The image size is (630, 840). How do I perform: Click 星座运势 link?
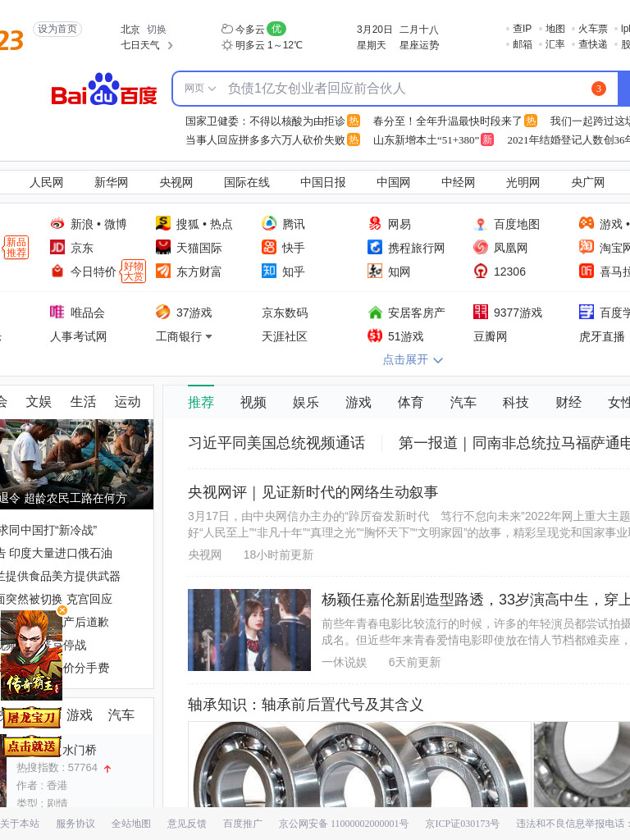[419, 46]
